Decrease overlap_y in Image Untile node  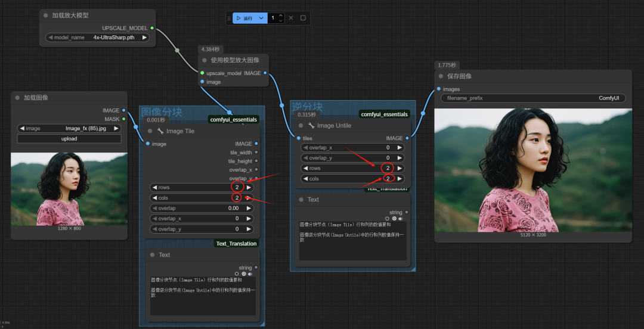[305, 158]
